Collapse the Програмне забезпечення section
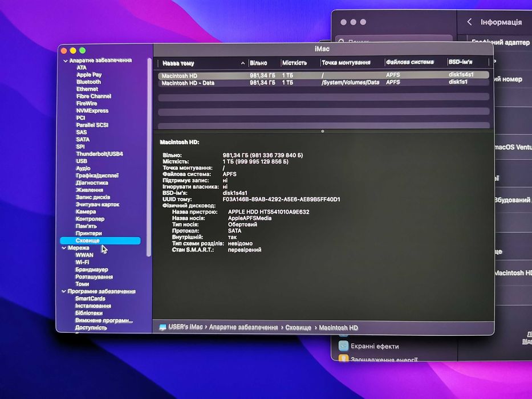This screenshot has width=532, height=399. [x=64, y=291]
